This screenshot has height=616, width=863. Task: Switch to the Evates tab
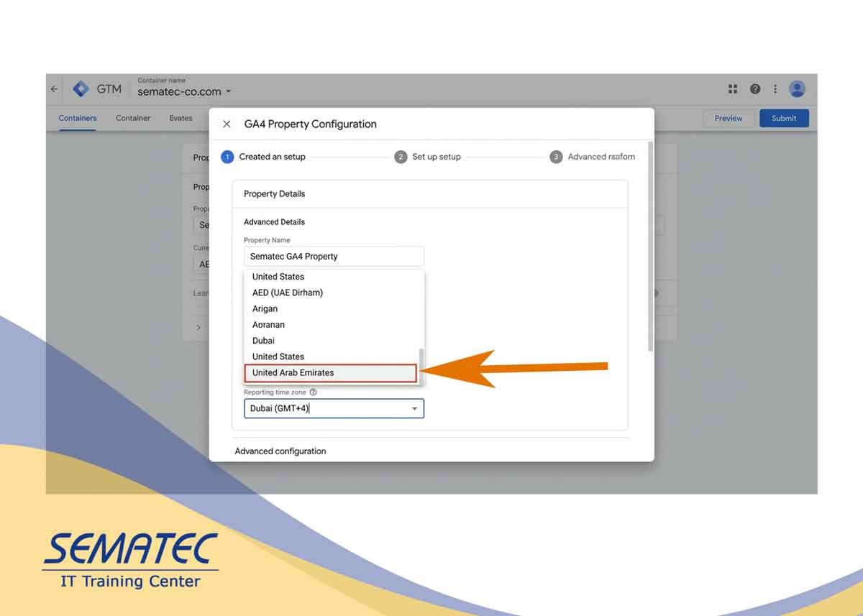pyautogui.click(x=181, y=118)
